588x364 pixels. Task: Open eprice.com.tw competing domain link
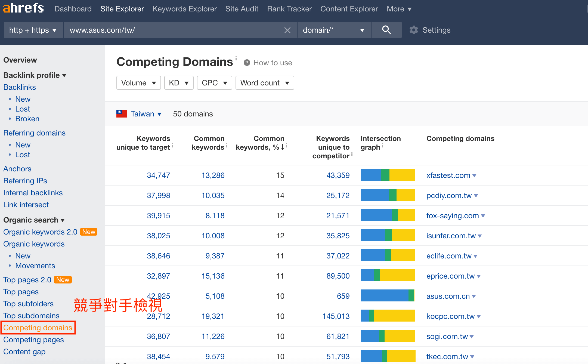tap(450, 276)
